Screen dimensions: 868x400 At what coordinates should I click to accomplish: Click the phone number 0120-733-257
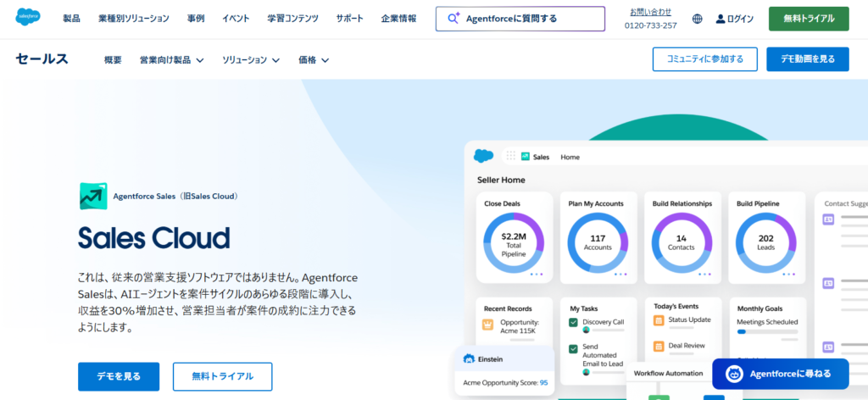[x=650, y=25]
